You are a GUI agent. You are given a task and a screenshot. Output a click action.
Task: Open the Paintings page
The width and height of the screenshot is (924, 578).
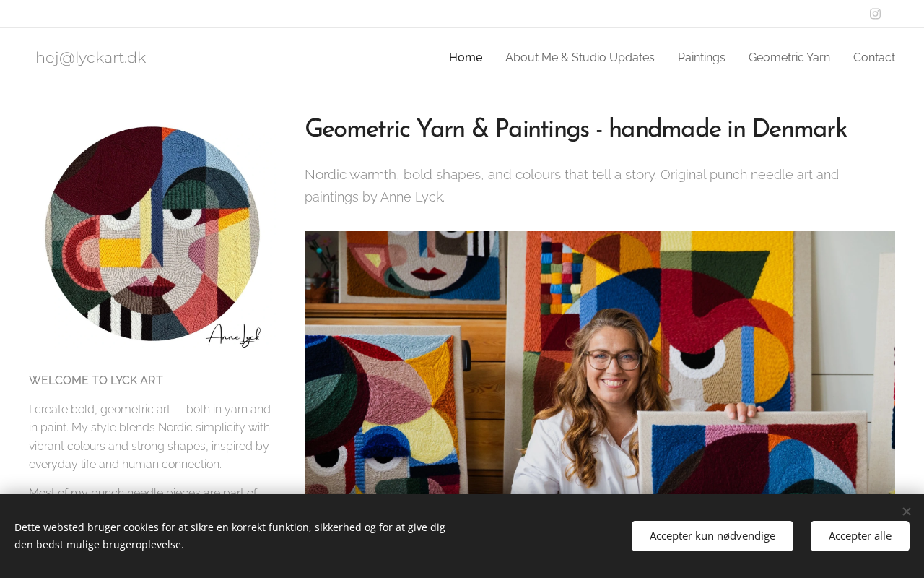click(x=701, y=58)
